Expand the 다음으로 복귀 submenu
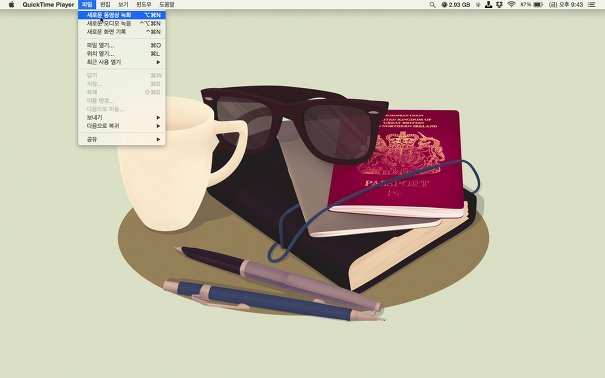This screenshot has width=605, height=378. (x=122, y=126)
